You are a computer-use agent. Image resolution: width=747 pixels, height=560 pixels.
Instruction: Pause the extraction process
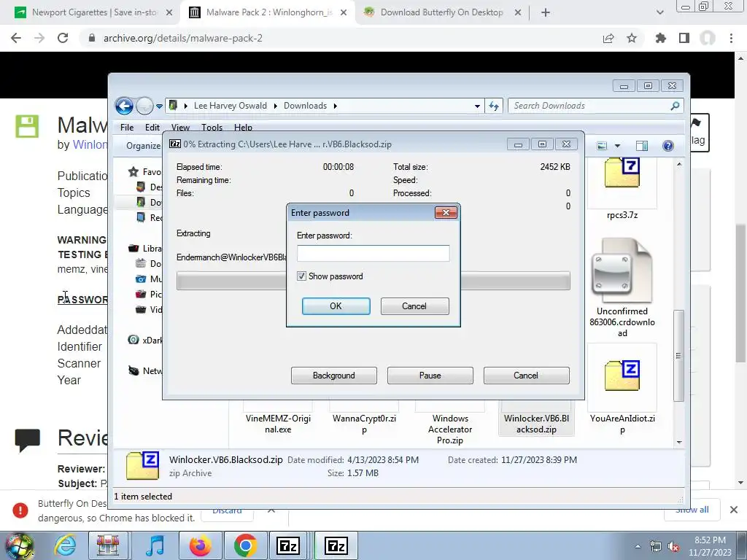430,376
